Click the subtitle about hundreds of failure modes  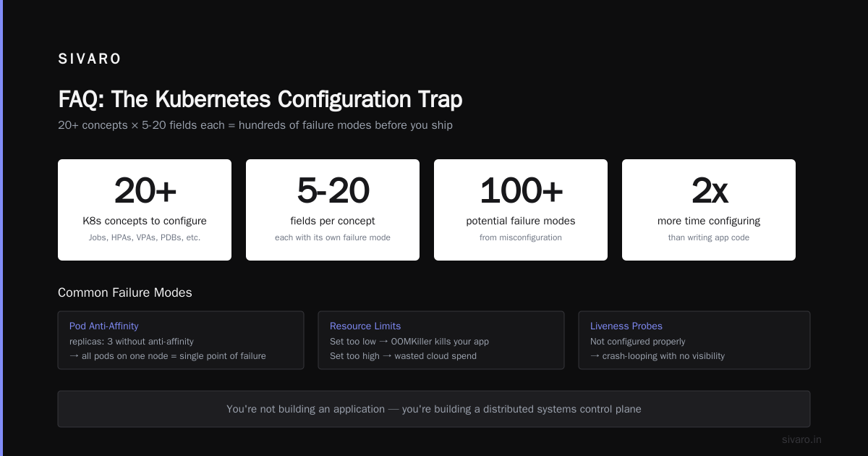(x=255, y=125)
